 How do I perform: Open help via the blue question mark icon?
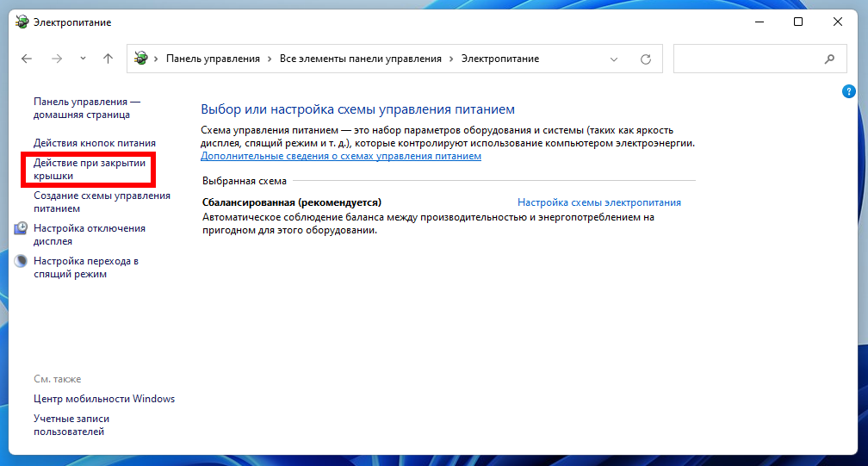click(848, 91)
